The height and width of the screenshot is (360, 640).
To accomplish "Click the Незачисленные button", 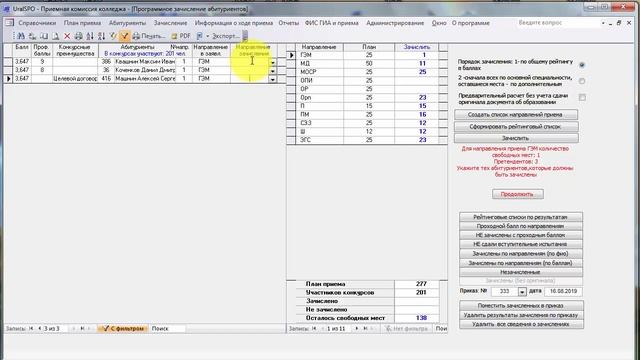I will tap(521, 272).
